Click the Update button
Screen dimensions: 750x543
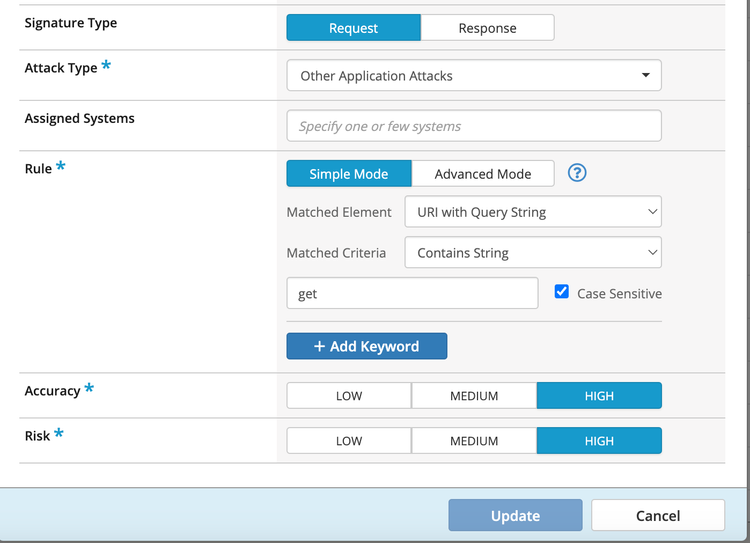[x=515, y=516]
